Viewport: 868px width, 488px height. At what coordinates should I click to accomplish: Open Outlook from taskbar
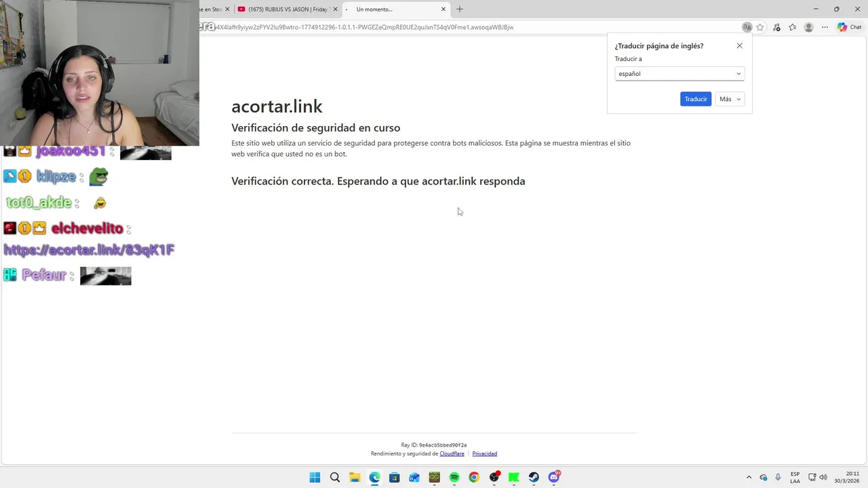pos(414,477)
